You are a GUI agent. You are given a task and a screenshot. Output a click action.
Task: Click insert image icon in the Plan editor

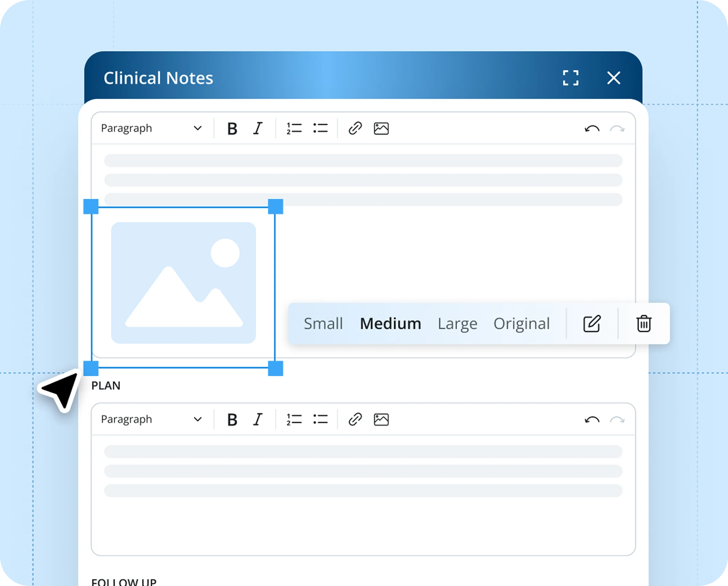[381, 420]
